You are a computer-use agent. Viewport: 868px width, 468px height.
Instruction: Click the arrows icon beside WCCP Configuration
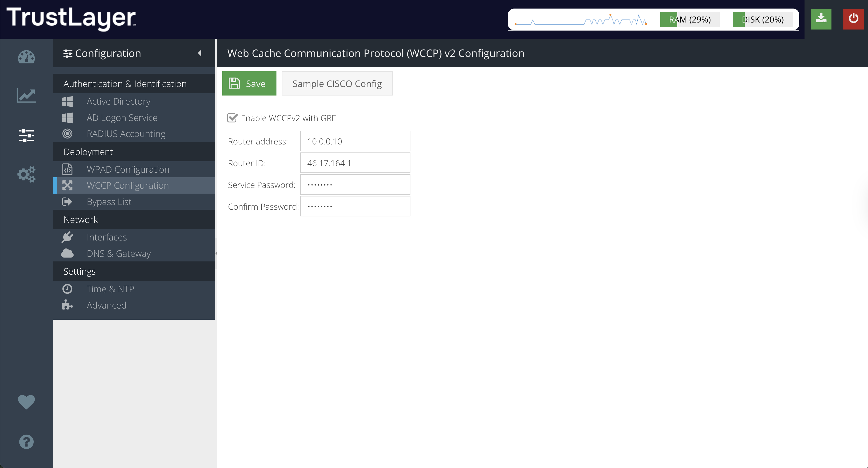coord(67,186)
